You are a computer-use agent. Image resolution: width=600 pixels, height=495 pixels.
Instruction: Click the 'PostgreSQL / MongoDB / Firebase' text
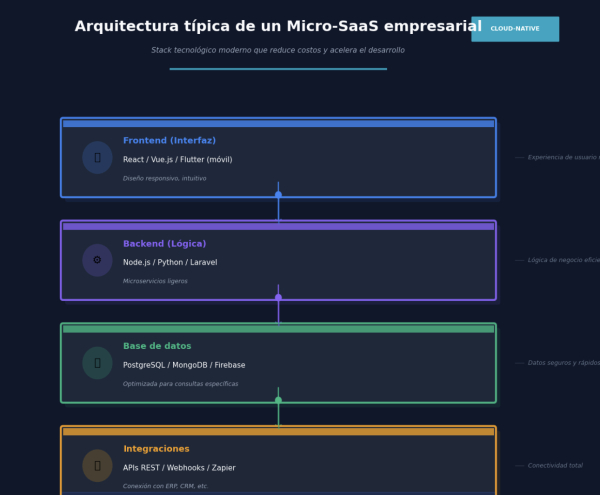[184, 365]
